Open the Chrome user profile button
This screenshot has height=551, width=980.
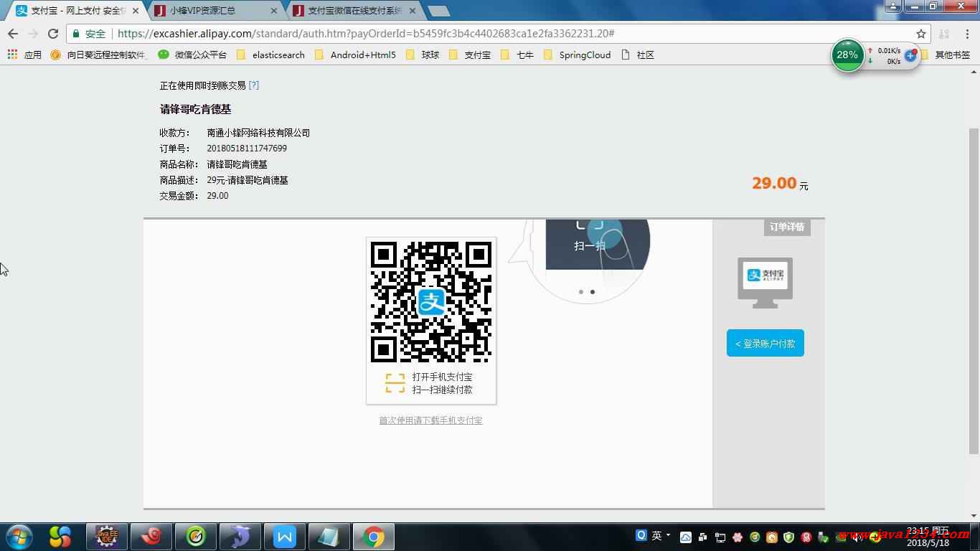[x=892, y=6]
